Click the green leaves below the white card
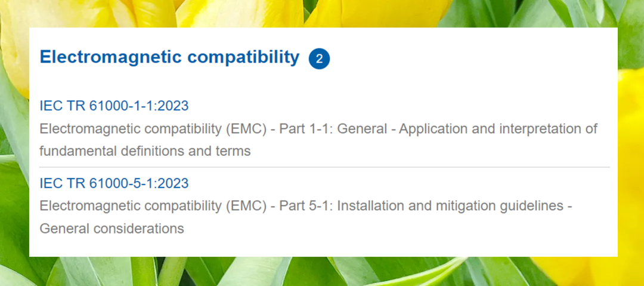644x286 pixels. tap(322, 272)
